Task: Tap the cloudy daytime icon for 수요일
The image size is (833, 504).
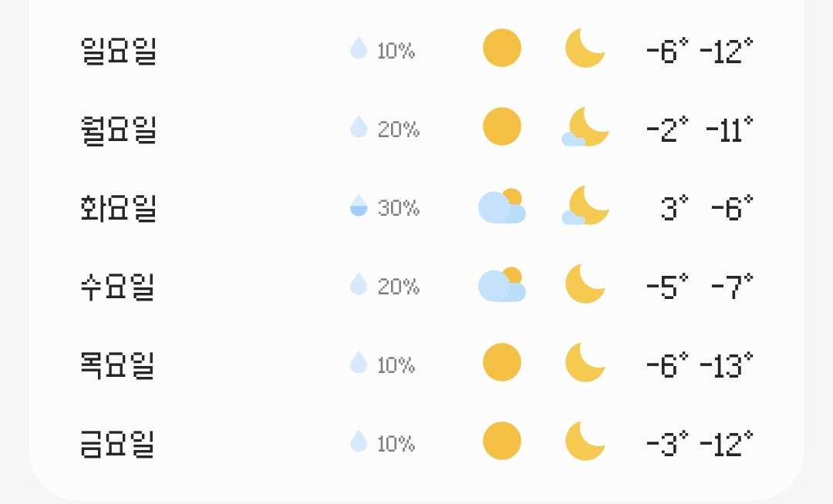Action: tap(502, 284)
